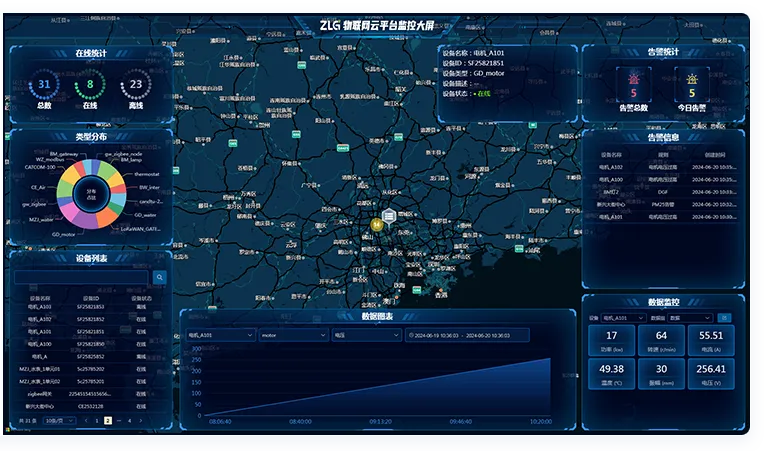Open the 电压 metric dropdown in chart panel
The height and width of the screenshot is (451, 764).
point(366,335)
